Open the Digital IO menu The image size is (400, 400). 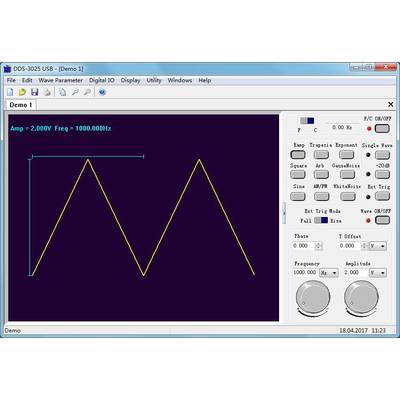pyautogui.click(x=102, y=80)
